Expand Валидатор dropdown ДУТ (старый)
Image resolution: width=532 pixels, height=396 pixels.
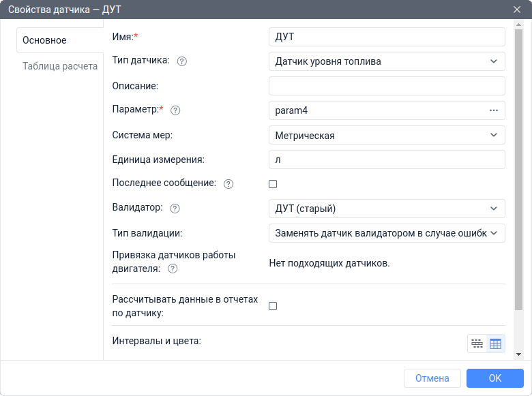387,209
